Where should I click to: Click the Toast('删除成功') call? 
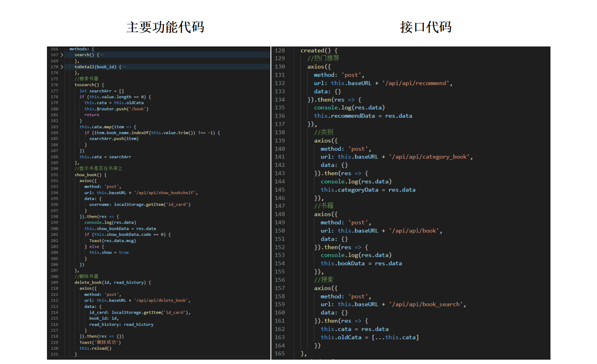[100, 342]
